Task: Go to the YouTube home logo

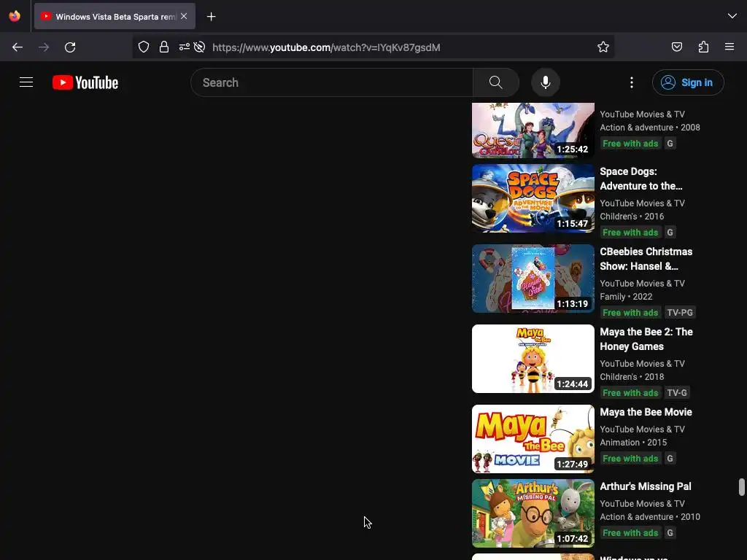Action: tap(85, 82)
